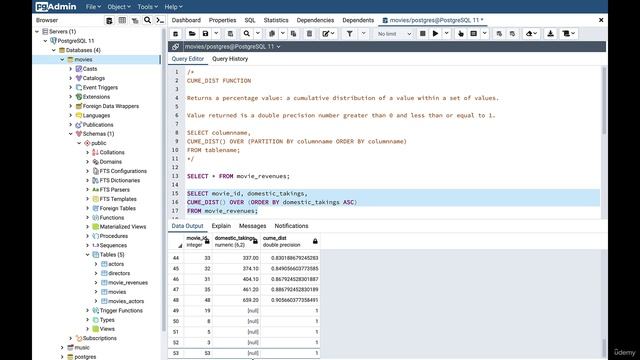Open the File menu
640x360 pixels.
(93, 7)
